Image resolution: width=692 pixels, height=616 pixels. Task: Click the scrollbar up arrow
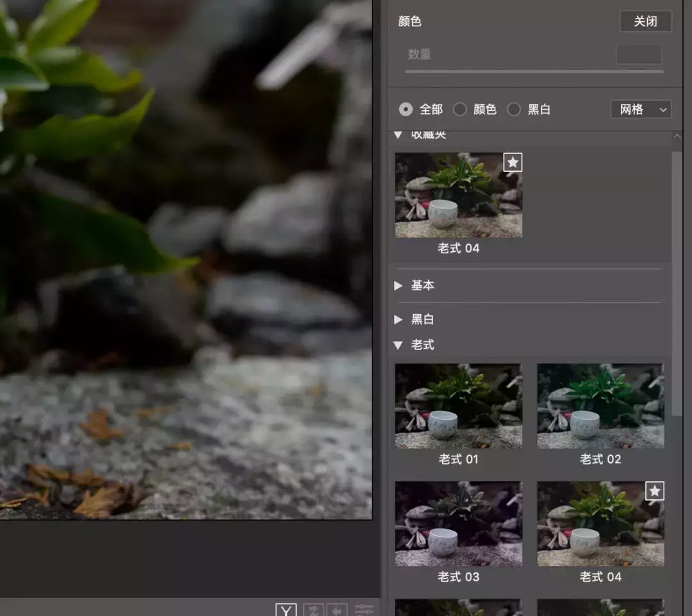coord(677,137)
